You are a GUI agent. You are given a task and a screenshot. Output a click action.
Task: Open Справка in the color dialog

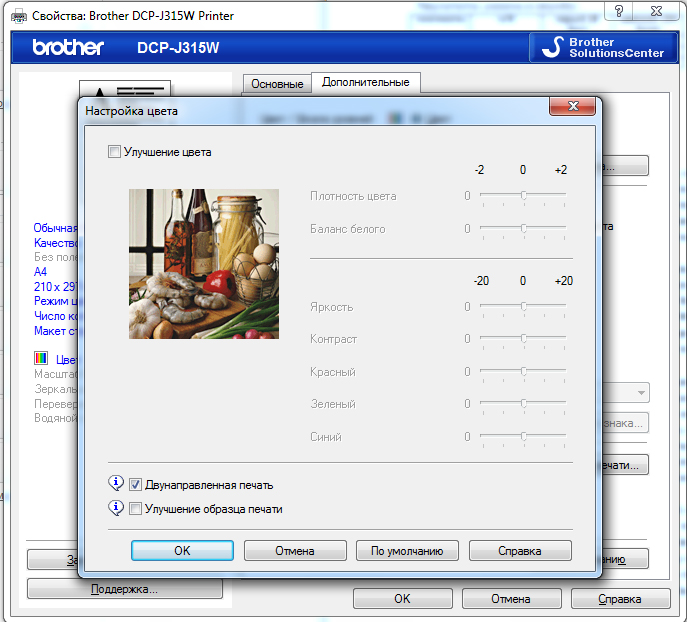[520, 551]
